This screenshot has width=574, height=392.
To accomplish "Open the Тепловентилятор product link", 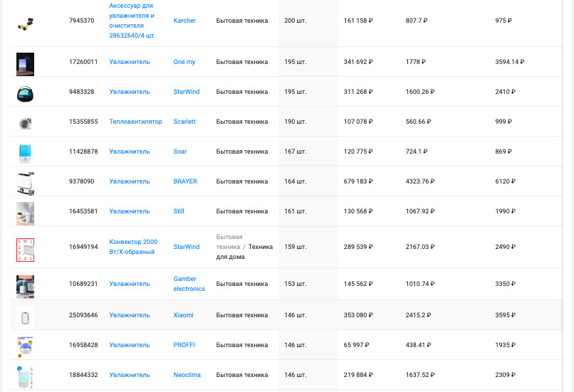I will (135, 122).
